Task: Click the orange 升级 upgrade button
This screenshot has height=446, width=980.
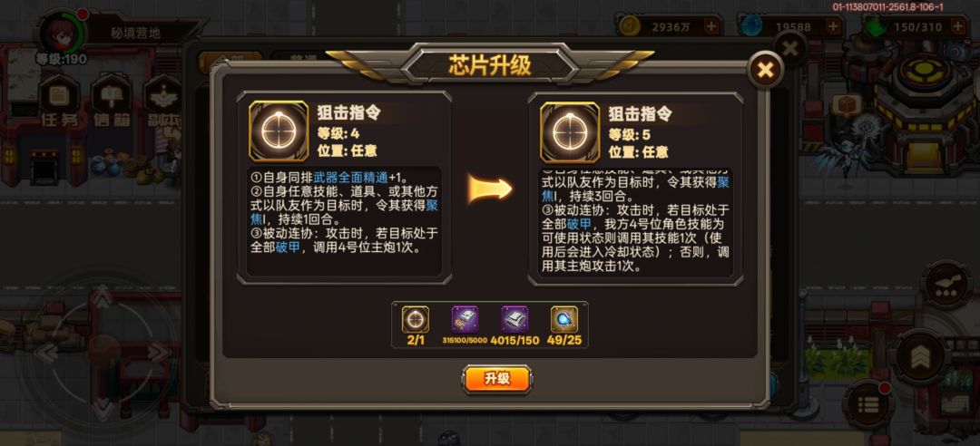Action: click(x=497, y=379)
